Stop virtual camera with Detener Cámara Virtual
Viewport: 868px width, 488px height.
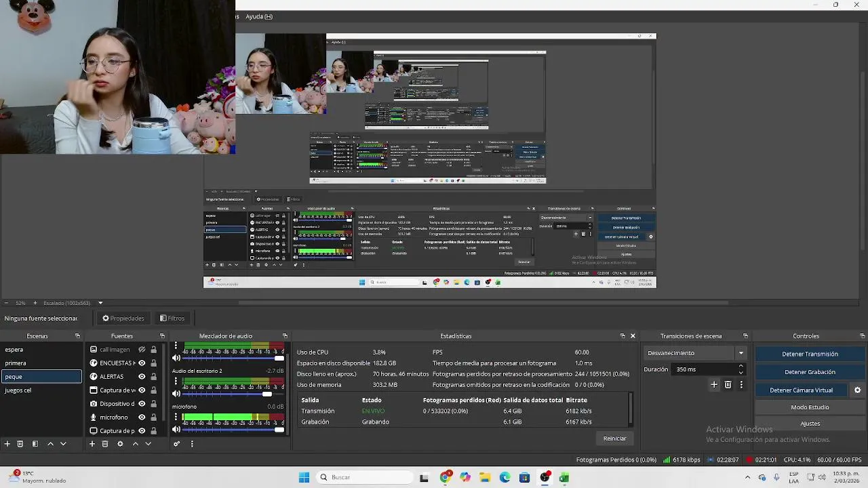coord(801,390)
